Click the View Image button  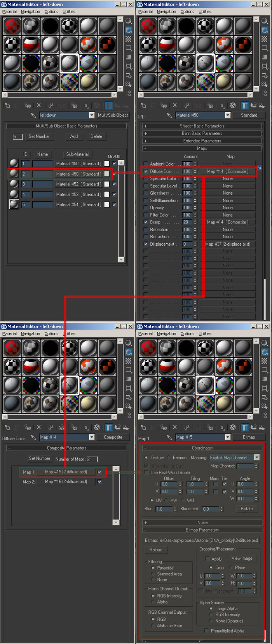coord(242,558)
